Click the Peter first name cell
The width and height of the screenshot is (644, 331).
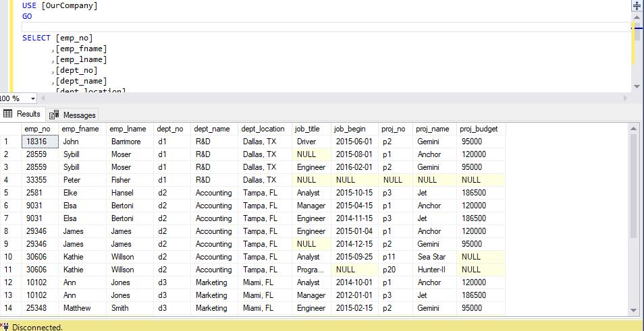coord(82,180)
